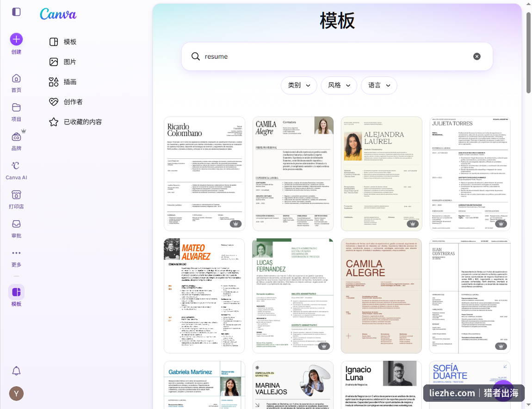The image size is (532, 409).
Task: Open Ricardo Colombano resume template
Action: click(x=204, y=174)
